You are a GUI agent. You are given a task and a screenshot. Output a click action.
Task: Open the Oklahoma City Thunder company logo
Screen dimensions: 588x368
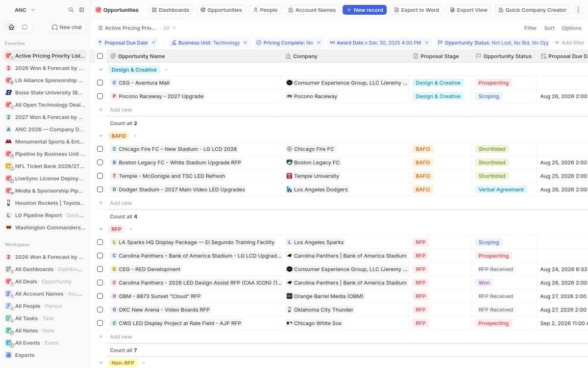tap(289, 310)
